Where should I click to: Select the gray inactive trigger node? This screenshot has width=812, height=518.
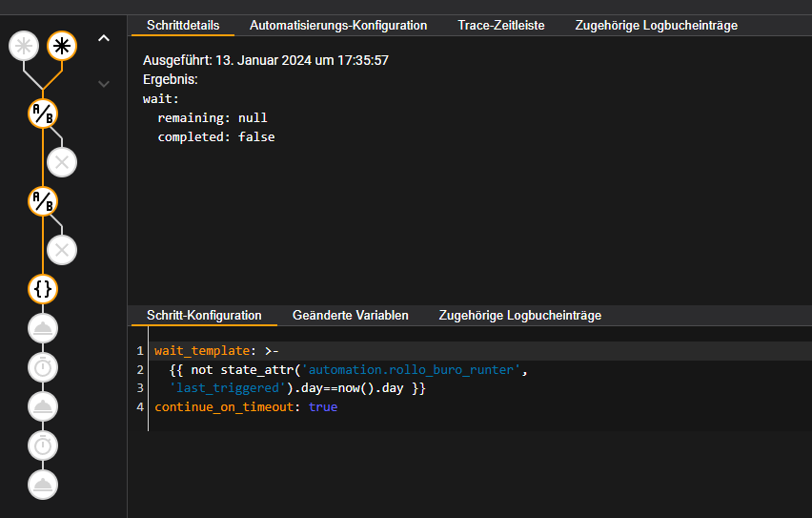(x=24, y=45)
